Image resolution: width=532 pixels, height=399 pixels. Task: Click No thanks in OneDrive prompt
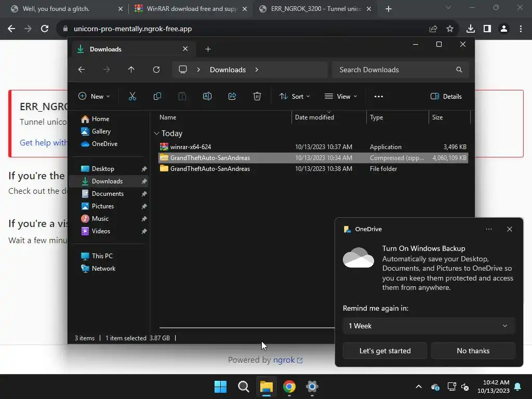click(473, 351)
